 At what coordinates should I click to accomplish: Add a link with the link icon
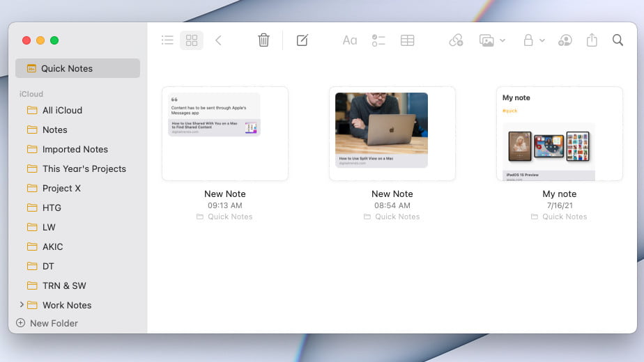pyautogui.click(x=456, y=40)
